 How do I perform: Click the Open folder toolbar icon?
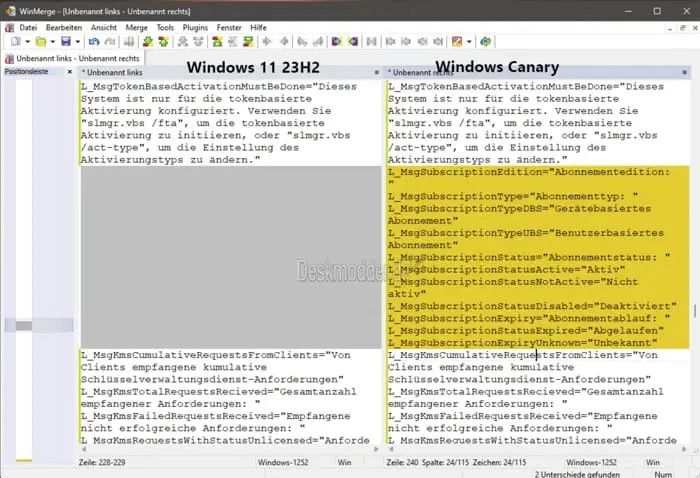(41, 42)
